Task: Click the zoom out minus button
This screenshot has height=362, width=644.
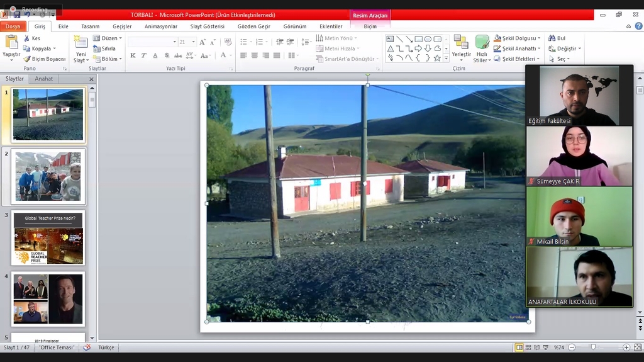Action: click(x=572, y=348)
